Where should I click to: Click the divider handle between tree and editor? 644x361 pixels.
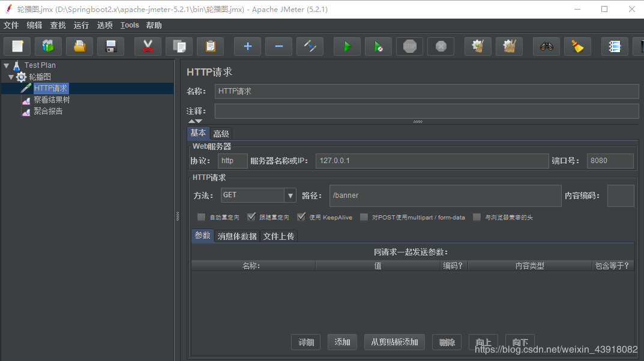tap(177, 216)
